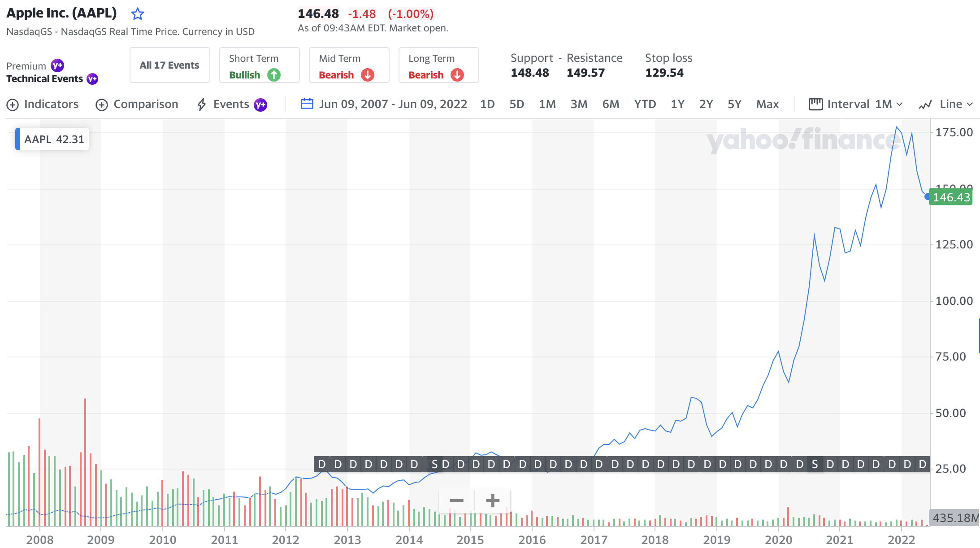
Task: Click the 435.18M volume label
Action: 955,518
